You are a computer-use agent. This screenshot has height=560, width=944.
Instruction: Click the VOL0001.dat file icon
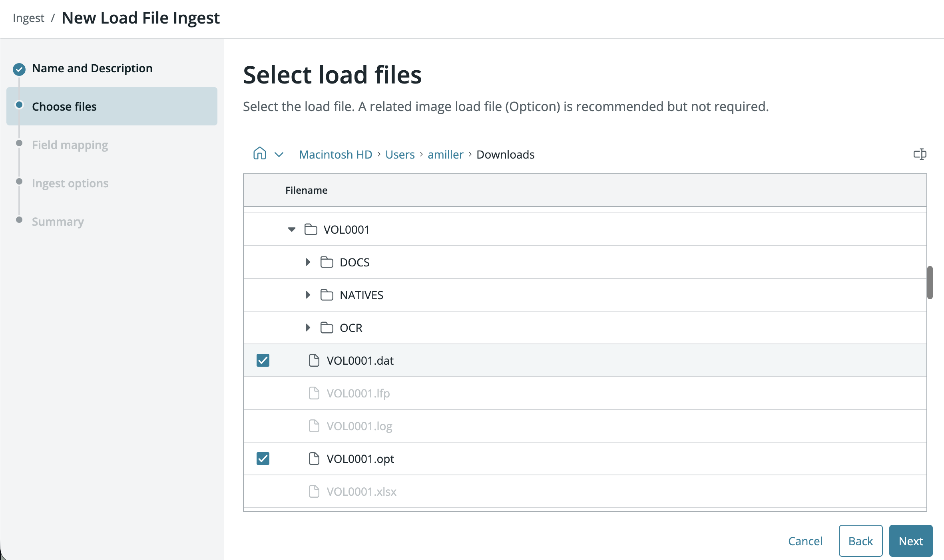click(314, 360)
